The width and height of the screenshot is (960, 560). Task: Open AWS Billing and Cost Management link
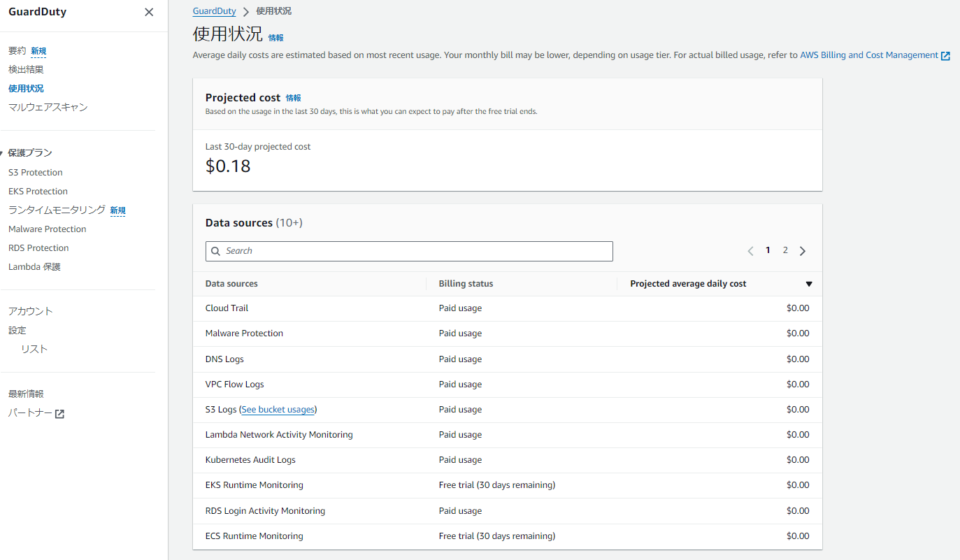[x=869, y=55]
